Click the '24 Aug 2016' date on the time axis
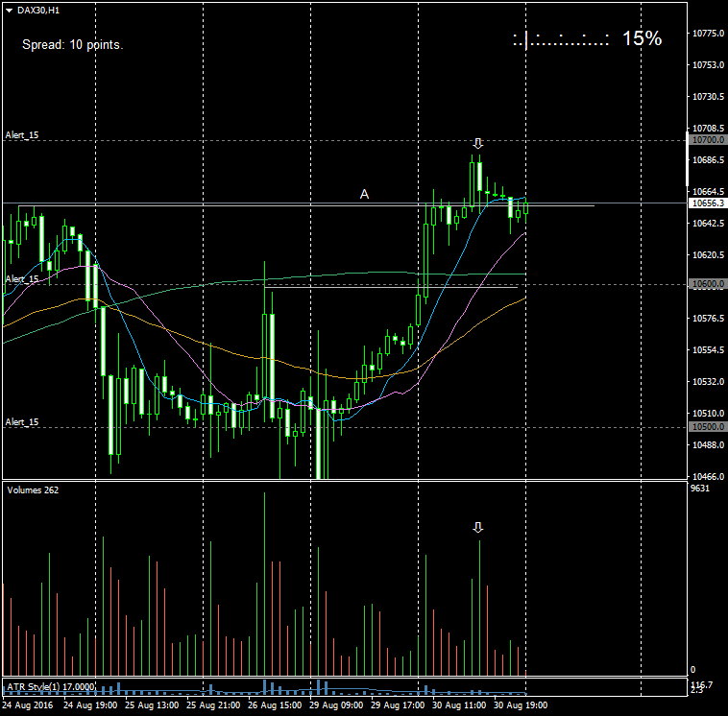Image resolution: width=728 pixels, height=716 pixels. click(26, 704)
